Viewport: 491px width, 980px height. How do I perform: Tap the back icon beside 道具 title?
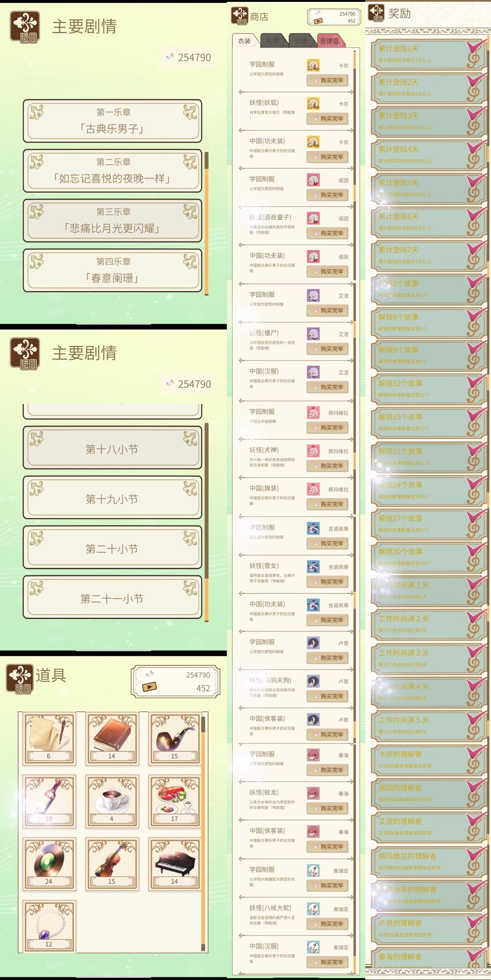(x=19, y=679)
